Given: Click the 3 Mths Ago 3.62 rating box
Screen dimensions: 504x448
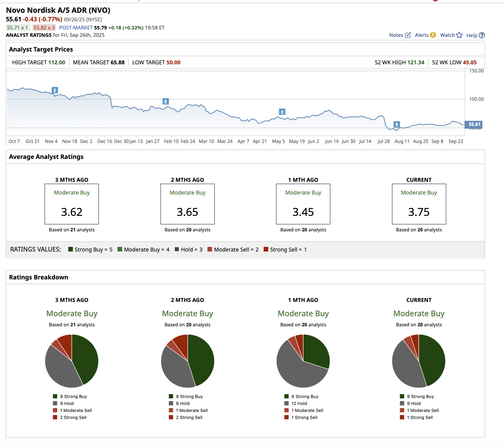Looking at the screenshot, I should [x=72, y=204].
